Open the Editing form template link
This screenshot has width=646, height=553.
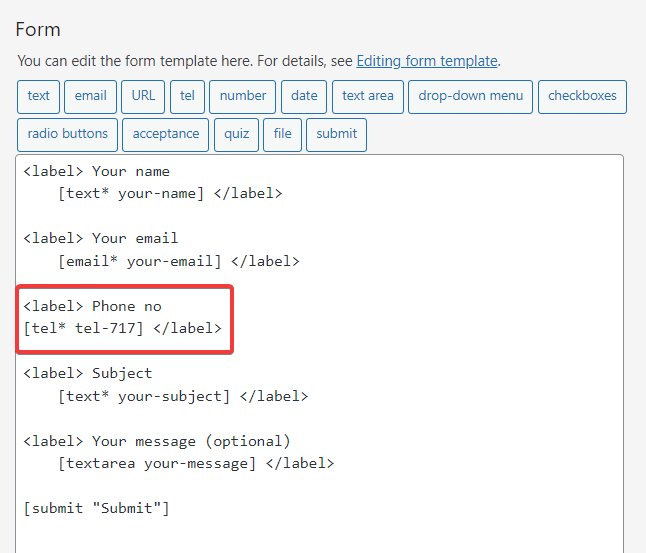427,61
